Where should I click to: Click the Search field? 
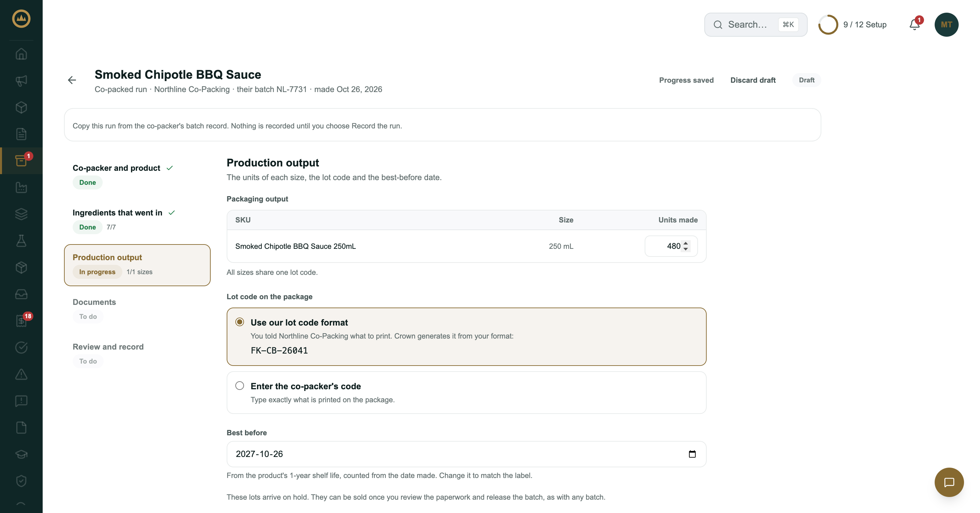pyautogui.click(x=756, y=25)
